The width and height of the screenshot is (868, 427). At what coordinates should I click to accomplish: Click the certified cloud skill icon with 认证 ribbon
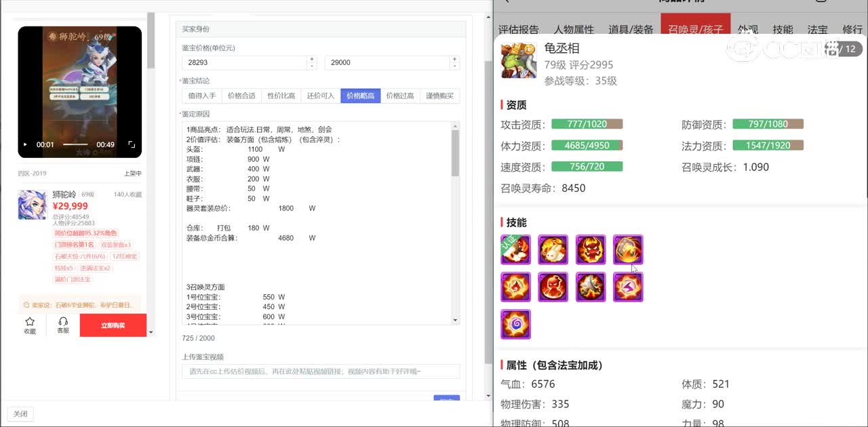coord(515,249)
